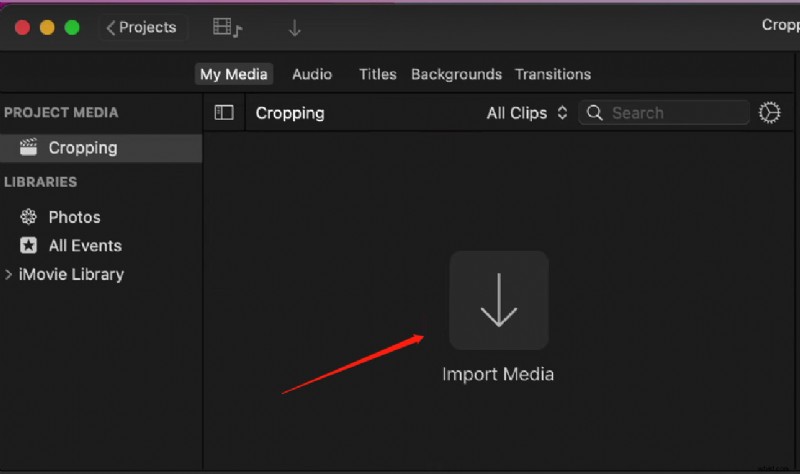Click the magnifying glass search icon

(594, 113)
